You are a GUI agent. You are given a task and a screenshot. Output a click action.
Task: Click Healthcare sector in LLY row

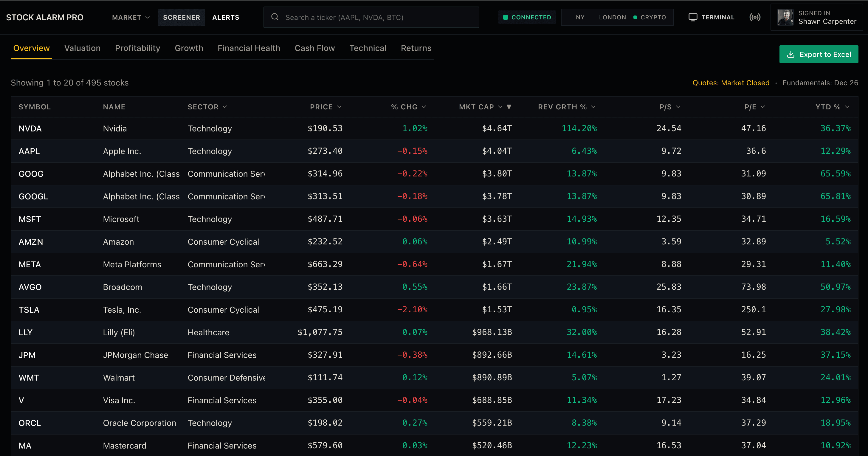tap(208, 332)
